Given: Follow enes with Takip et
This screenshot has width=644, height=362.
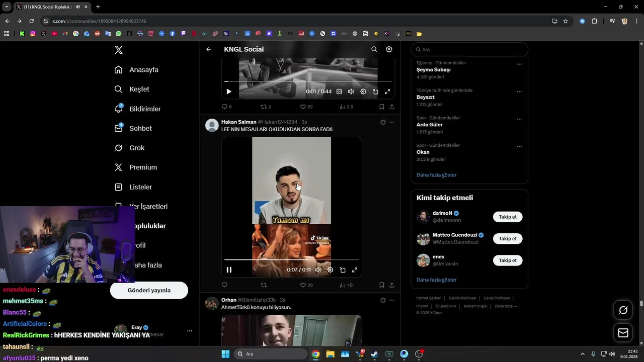Looking at the screenshot, I should click(508, 260).
